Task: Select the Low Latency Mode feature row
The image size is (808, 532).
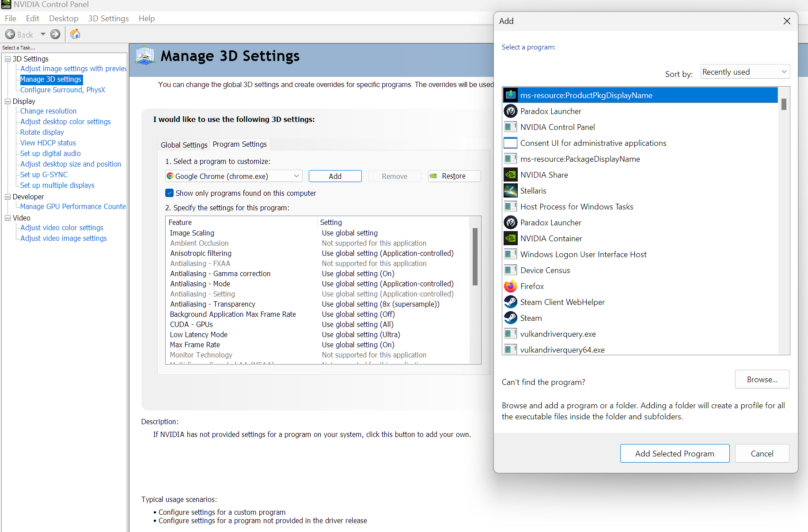Action: (x=318, y=334)
